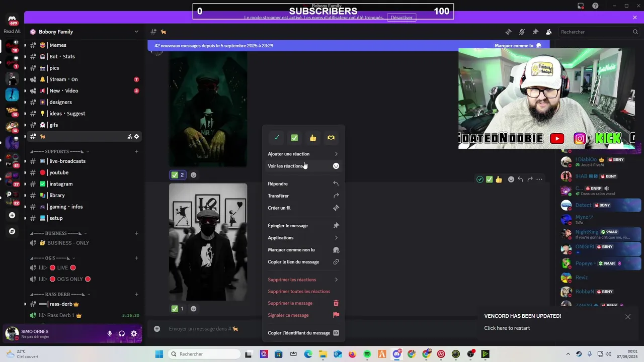Click Marquer comme lu in the banner
Image resolution: width=644 pixels, height=362 pixels.
tap(518, 46)
